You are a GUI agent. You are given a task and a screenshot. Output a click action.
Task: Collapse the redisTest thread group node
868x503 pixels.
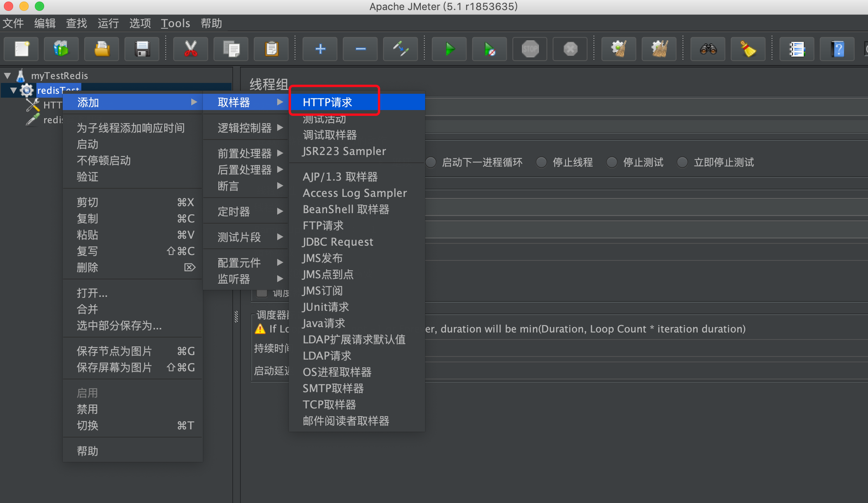click(x=14, y=90)
